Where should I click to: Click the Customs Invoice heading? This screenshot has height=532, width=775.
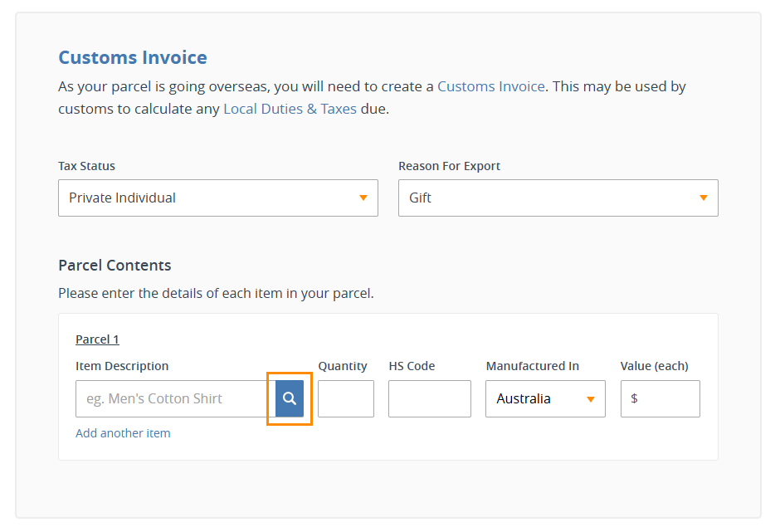click(133, 57)
